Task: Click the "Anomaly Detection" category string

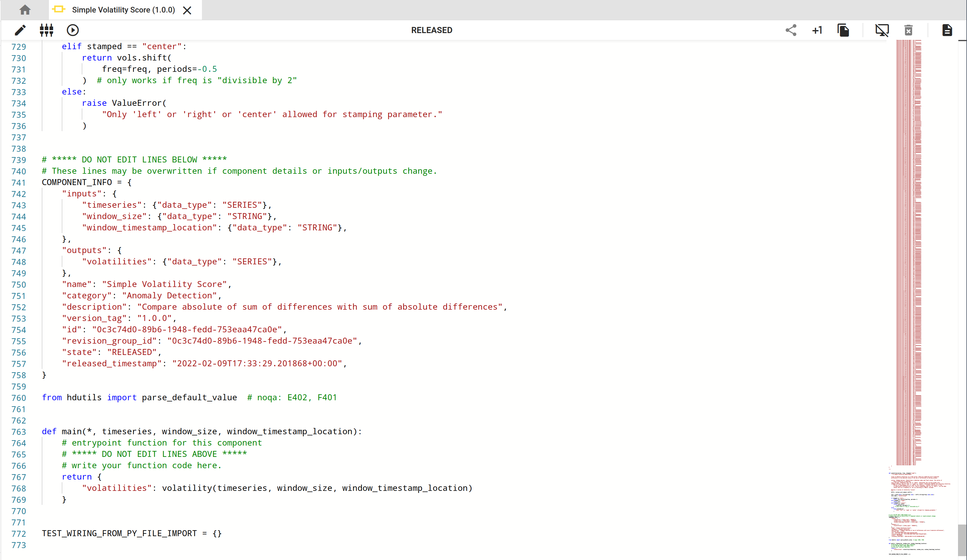Action: pos(170,296)
